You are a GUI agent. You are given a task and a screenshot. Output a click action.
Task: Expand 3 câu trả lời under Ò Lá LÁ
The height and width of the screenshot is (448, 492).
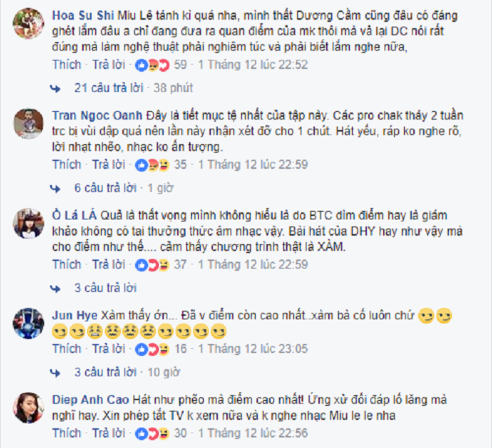105,288
